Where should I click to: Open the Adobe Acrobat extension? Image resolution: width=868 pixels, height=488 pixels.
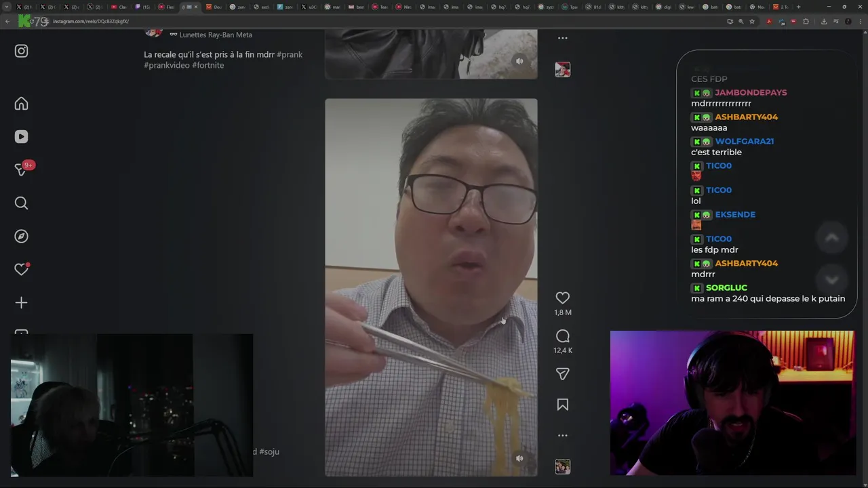point(769,22)
